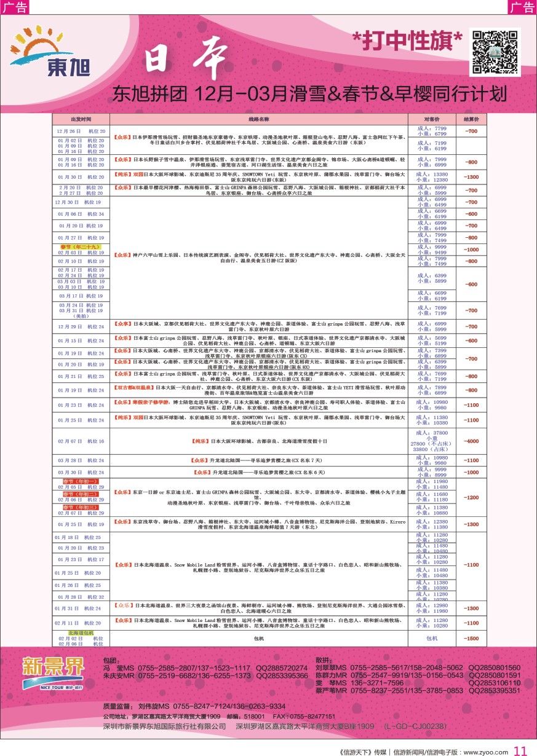Click the 日本大阪环球影城、古都奈良 ten-day route
Screen dimensions: 537x756
coord(259,441)
